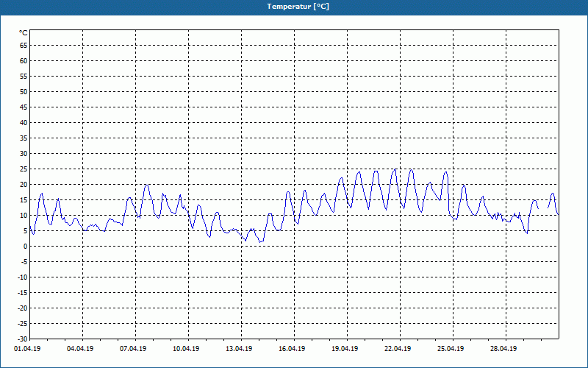Click the 55 value on the temperature axis
The image size is (588, 368).
24,77
